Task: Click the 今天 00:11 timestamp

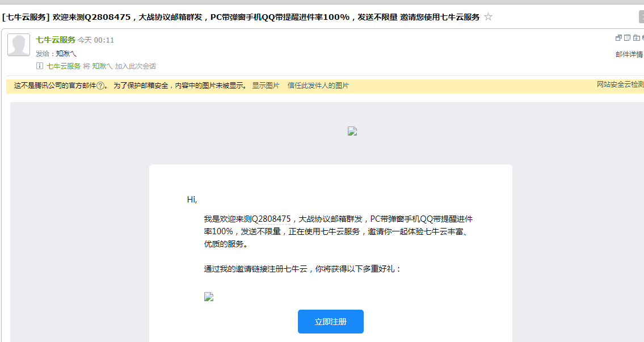Action: point(96,40)
